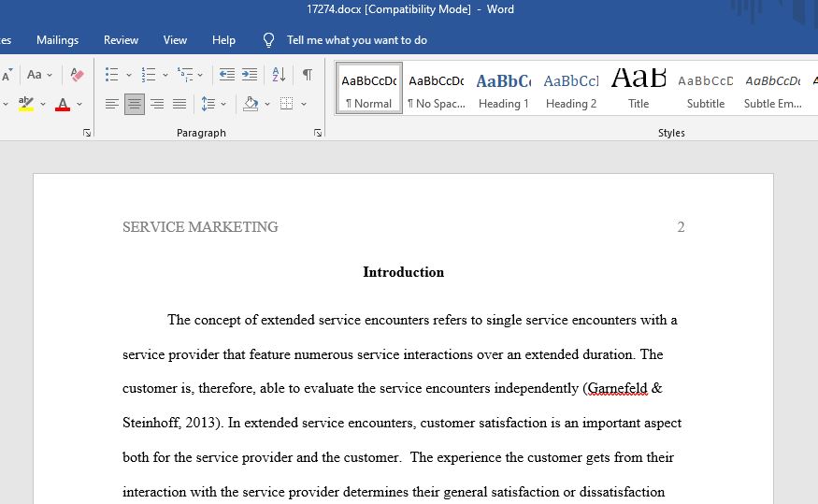Click the SERVICE MARKETING header text
Screen dimensions: 818x504
(x=200, y=227)
